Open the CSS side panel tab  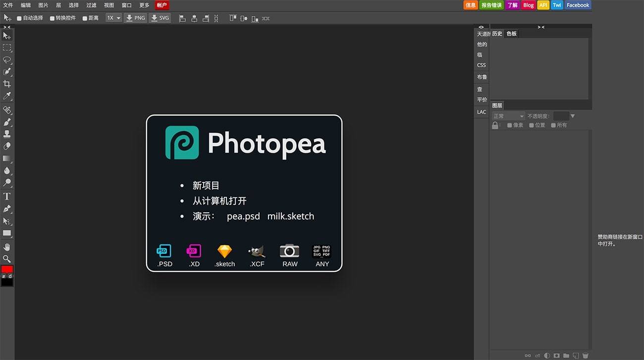pyautogui.click(x=482, y=65)
